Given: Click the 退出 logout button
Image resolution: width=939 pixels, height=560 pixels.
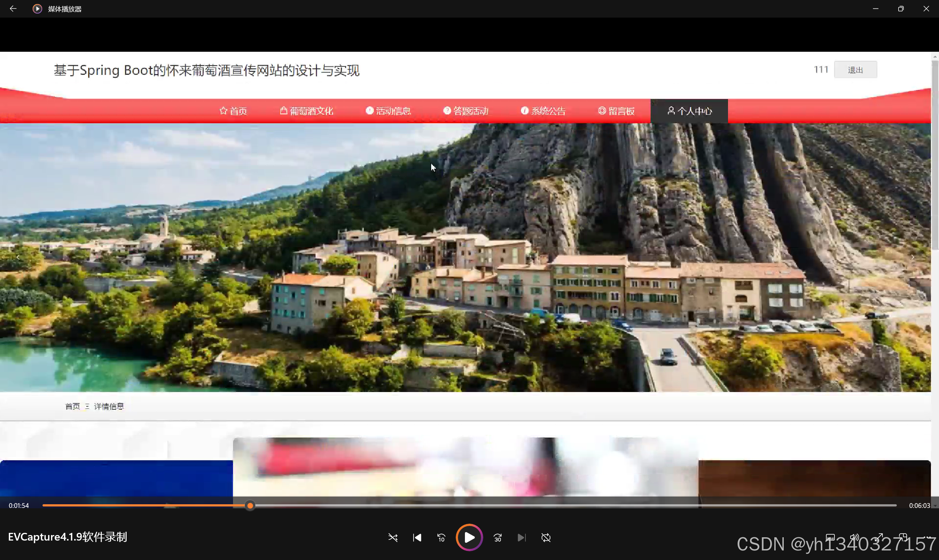Looking at the screenshot, I should pos(855,70).
